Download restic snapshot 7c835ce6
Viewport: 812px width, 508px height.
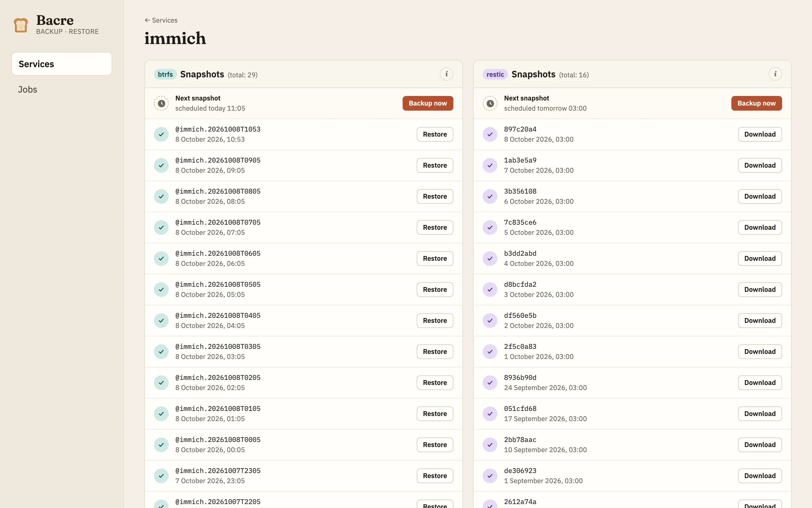point(760,227)
